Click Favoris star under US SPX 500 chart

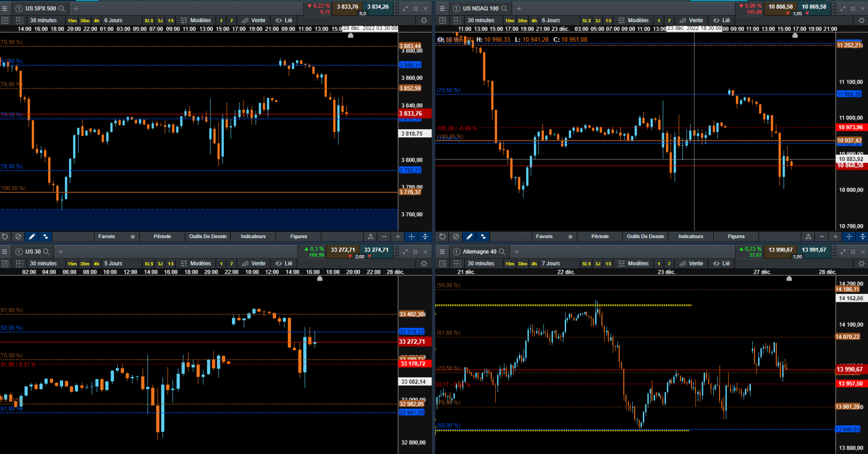pos(133,237)
